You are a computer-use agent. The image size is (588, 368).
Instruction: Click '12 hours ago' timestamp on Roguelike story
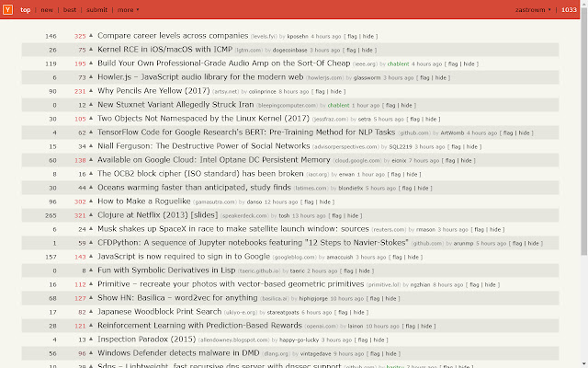click(x=281, y=202)
